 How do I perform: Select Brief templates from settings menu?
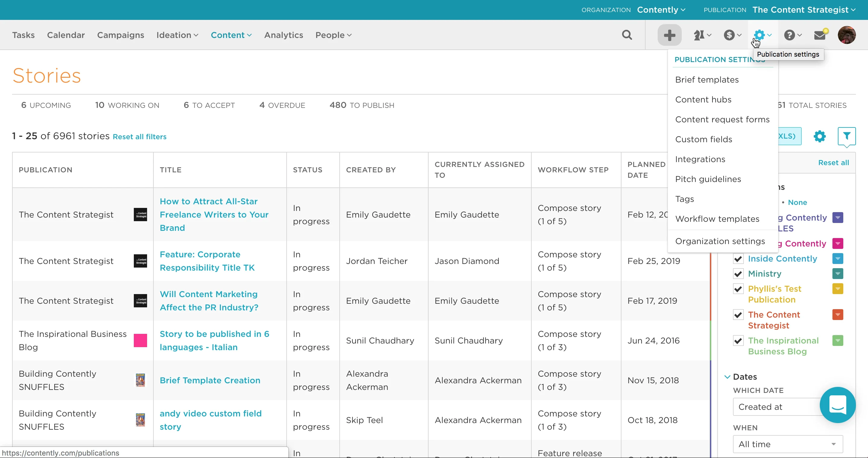pyautogui.click(x=707, y=80)
